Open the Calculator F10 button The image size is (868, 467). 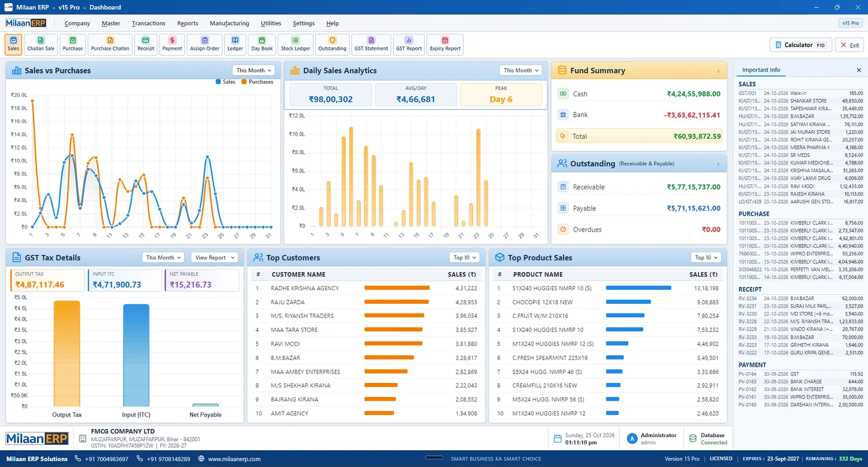pos(800,45)
